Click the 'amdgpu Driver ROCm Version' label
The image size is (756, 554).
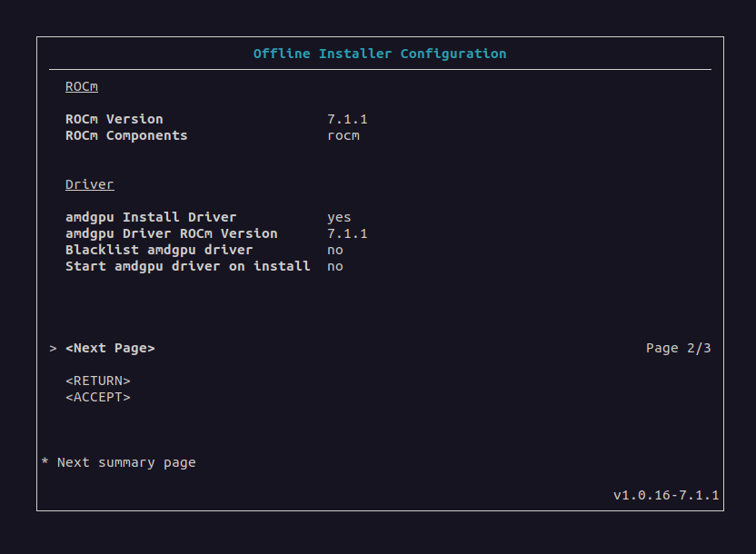172,233
